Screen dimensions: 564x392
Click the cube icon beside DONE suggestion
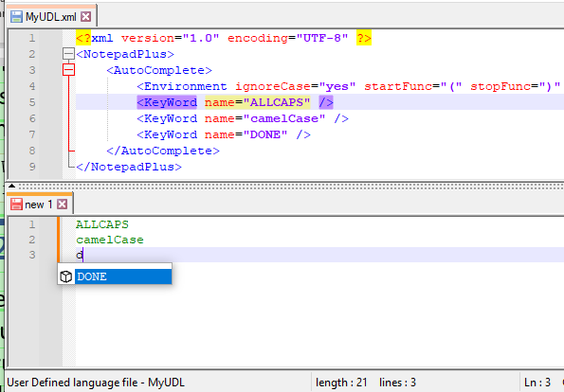tap(65, 276)
